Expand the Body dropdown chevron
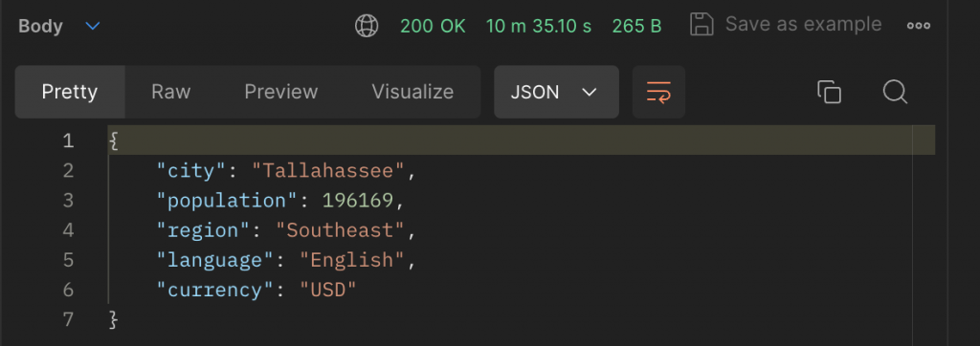Viewport: 980px width, 346px height. (x=93, y=26)
